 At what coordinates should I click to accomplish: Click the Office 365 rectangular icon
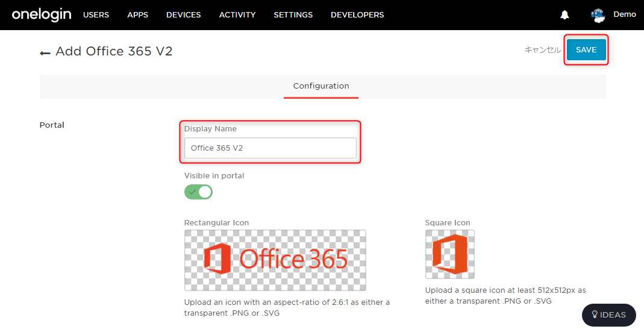pos(275,260)
